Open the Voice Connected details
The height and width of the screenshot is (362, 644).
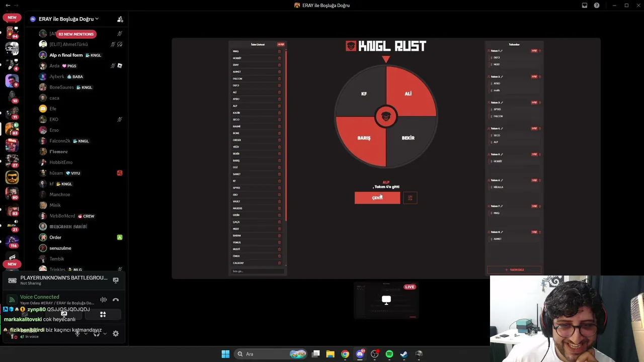[39, 297]
